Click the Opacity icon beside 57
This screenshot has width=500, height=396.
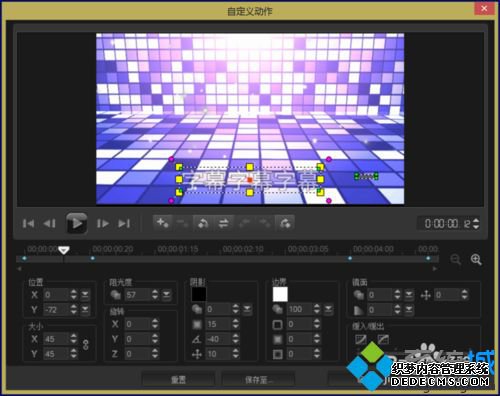pos(116,295)
